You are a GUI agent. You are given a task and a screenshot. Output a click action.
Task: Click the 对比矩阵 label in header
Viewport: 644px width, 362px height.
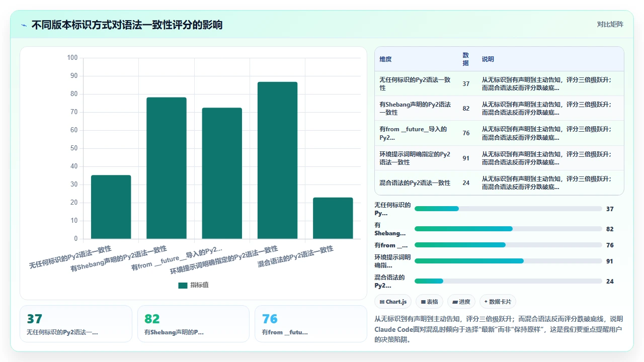610,24
